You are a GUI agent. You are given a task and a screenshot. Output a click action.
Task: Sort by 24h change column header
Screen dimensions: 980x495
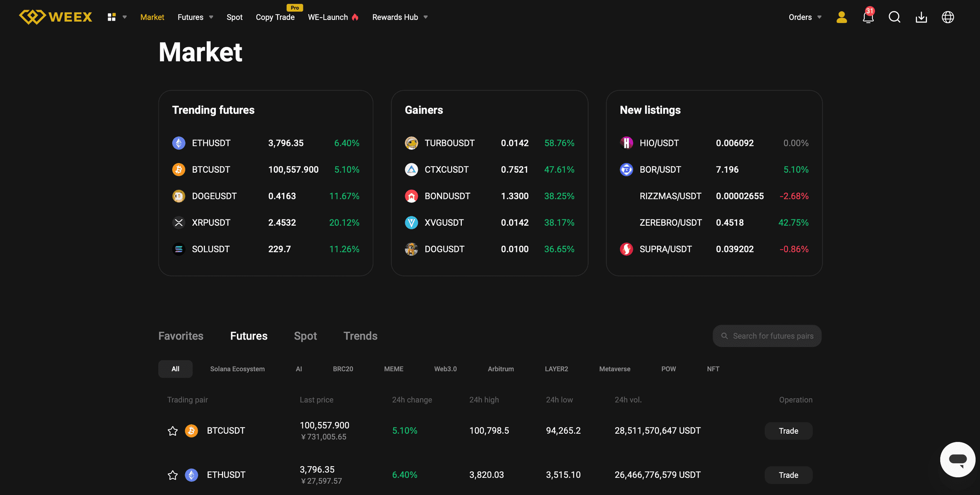[x=412, y=400]
